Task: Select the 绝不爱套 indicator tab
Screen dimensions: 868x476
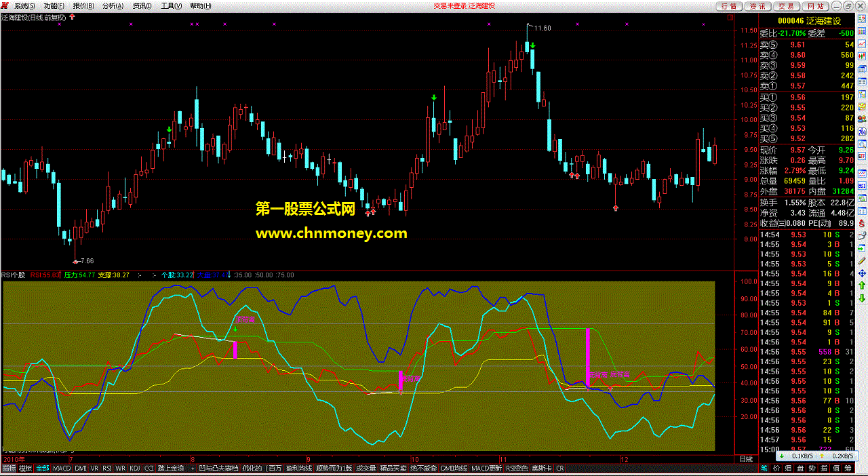Action: tap(423, 468)
